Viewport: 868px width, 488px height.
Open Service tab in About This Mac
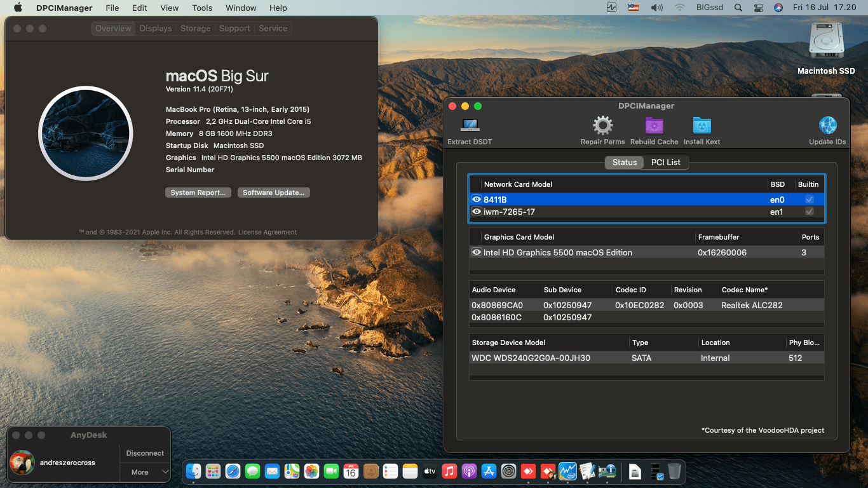(x=273, y=28)
